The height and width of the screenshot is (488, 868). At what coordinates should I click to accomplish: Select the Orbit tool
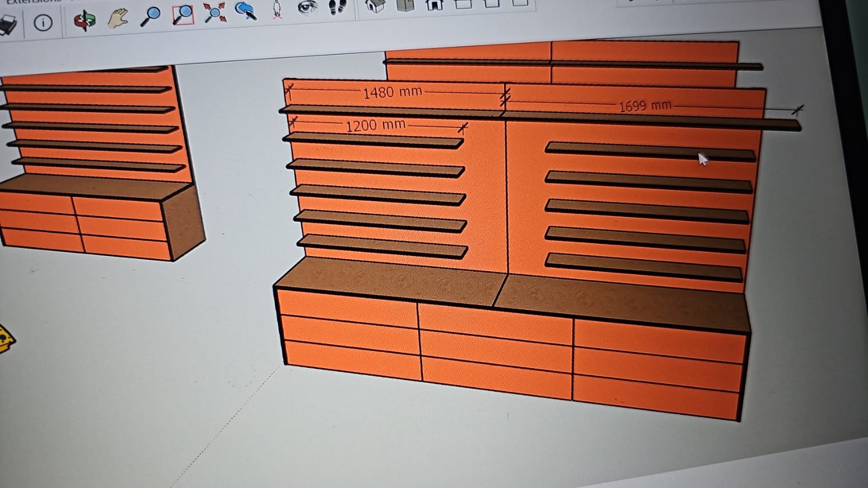(x=85, y=20)
